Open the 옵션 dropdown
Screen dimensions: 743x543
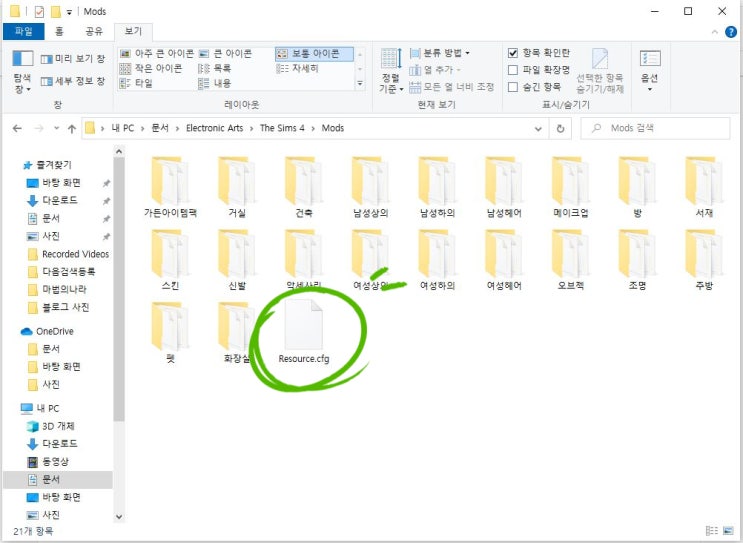click(650, 71)
